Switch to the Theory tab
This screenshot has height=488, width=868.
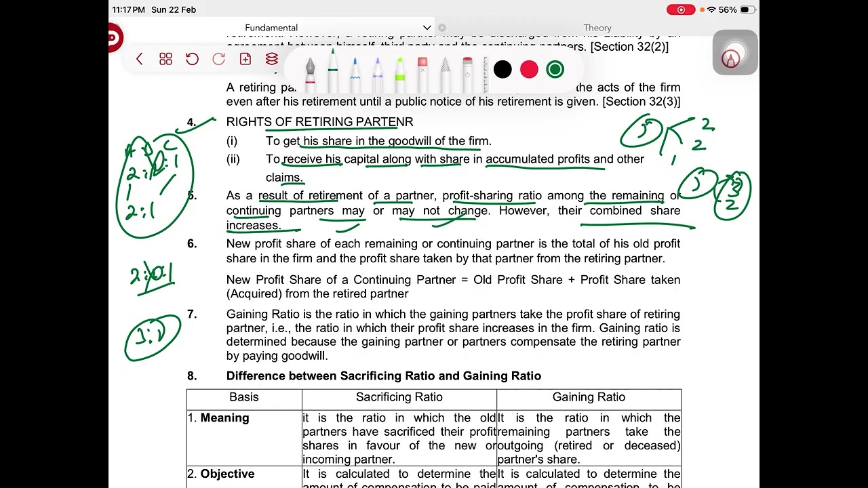[x=597, y=28]
